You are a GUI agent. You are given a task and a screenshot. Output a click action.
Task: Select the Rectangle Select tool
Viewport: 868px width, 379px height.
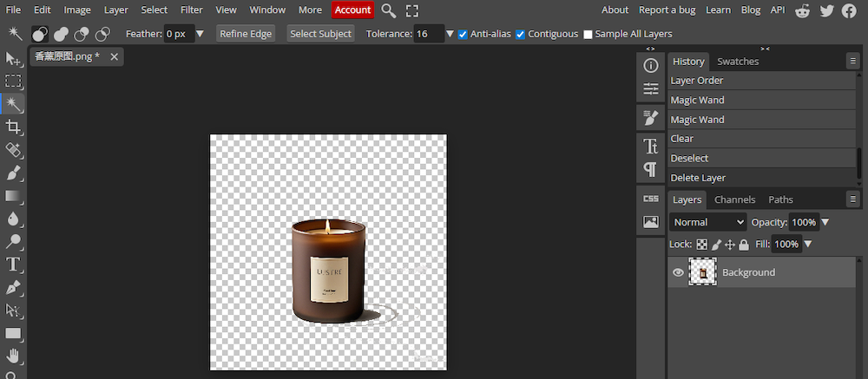[x=13, y=81]
